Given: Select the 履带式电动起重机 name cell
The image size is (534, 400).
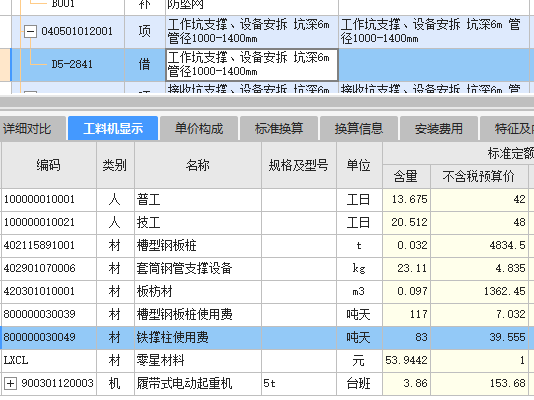Looking at the screenshot, I should [198, 383].
